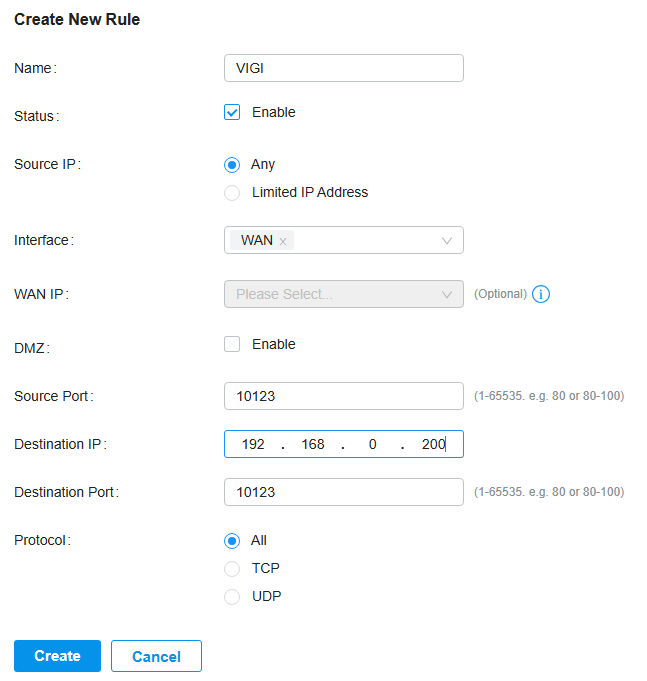Click the WAN IP info icon

click(x=541, y=294)
